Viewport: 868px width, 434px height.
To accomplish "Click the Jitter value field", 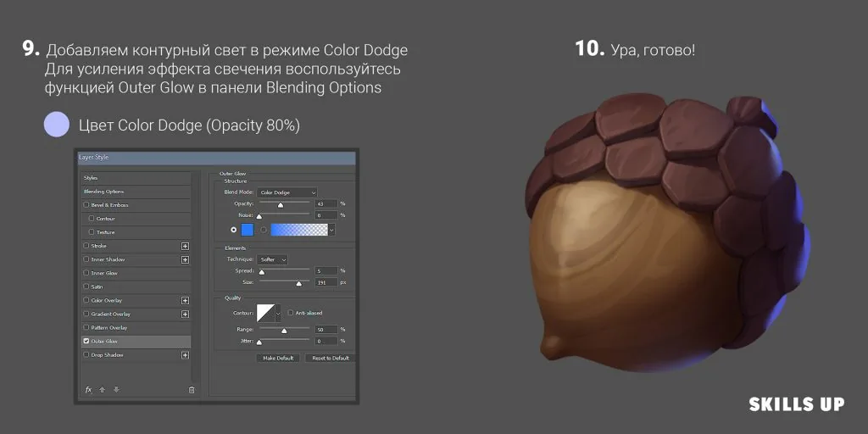I will click(x=326, y=341).
